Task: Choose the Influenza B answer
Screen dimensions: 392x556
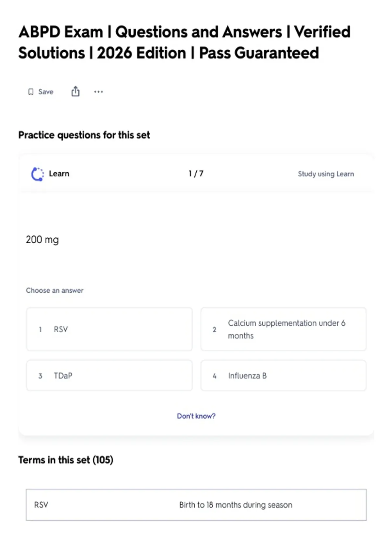Action: 284,375
